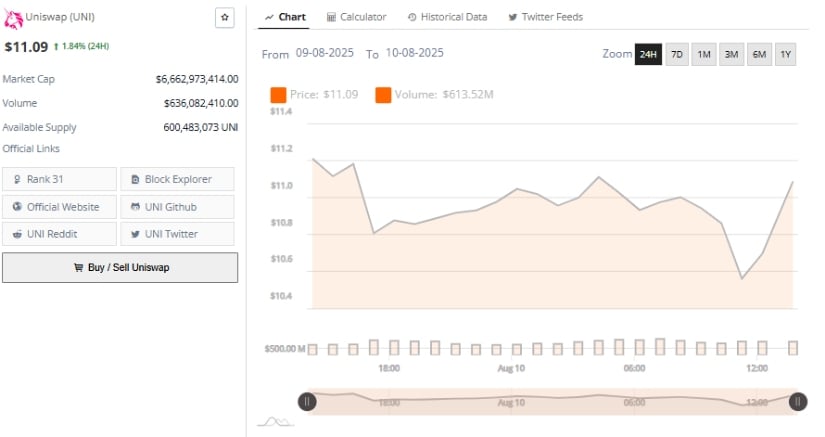Image resolution: width=825 pixels, height=437 pixels.
Task: Select the 24H zoom range
Action: point(648,54)
